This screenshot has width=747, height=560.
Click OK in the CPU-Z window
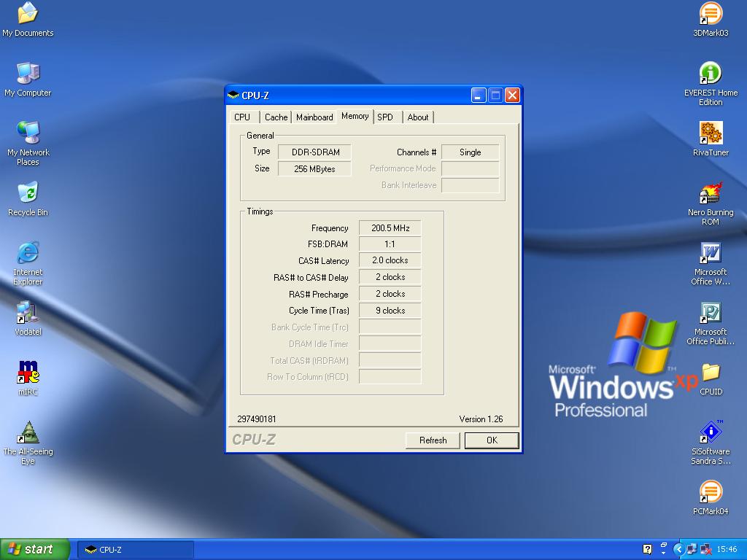(492, 440)
